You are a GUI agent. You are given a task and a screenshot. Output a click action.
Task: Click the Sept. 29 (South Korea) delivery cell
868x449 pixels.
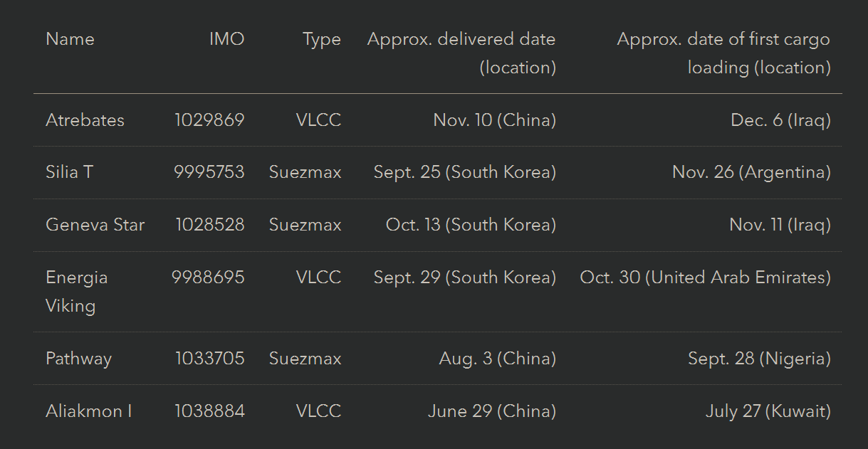[464, 278]
